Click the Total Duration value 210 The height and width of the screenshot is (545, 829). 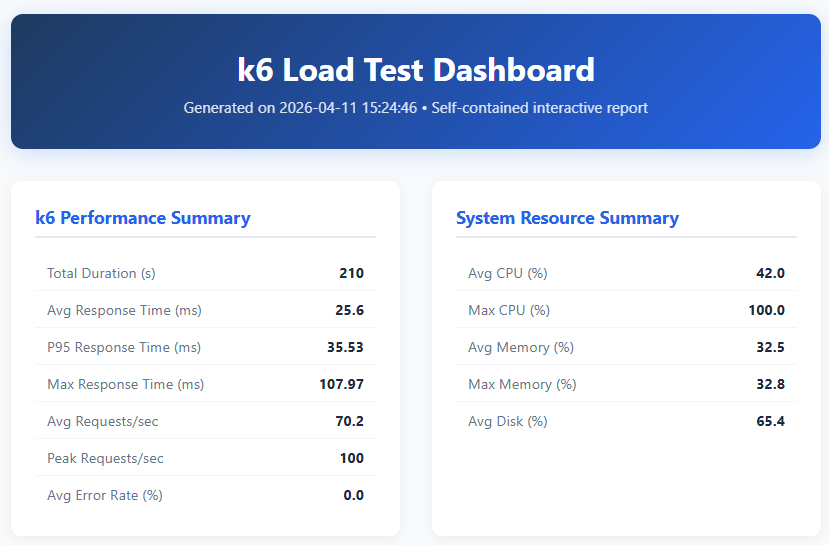coord(352,273)
